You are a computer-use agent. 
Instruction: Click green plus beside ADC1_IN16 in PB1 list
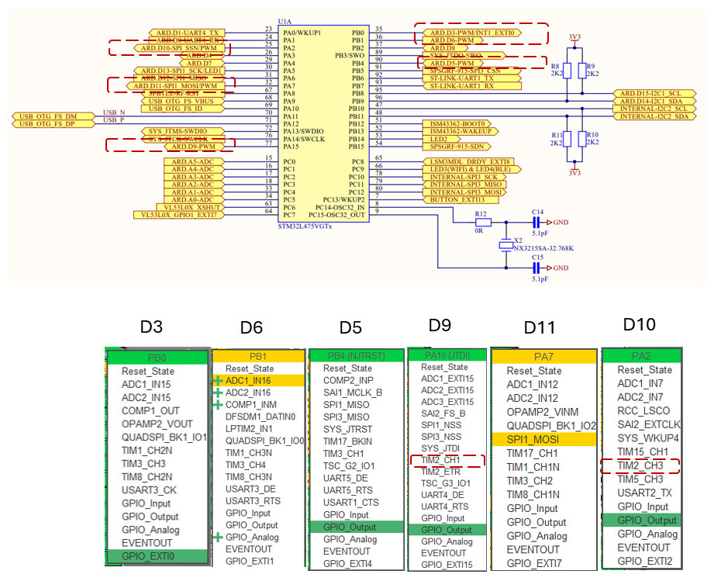pyautogui.click(x=219, y=382)
